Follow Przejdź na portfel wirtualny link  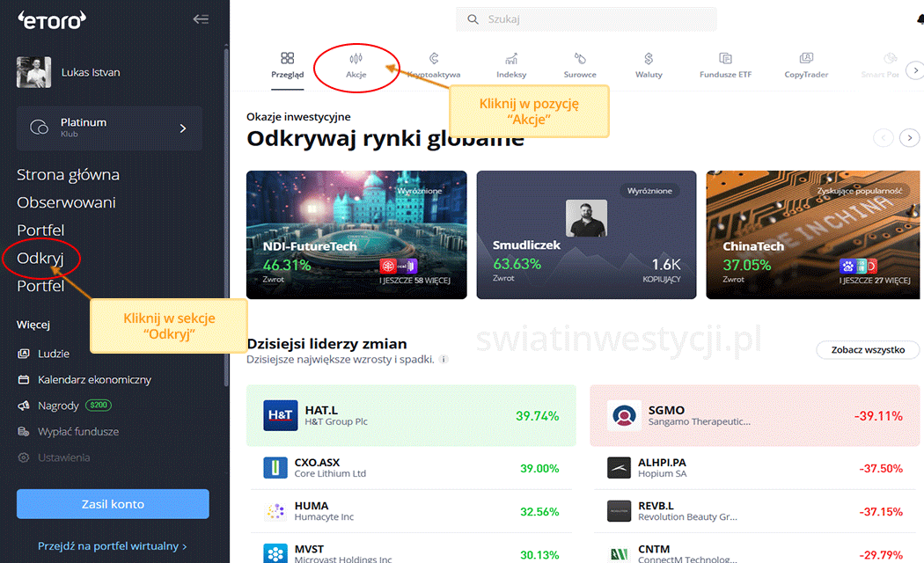click(112, 546)
